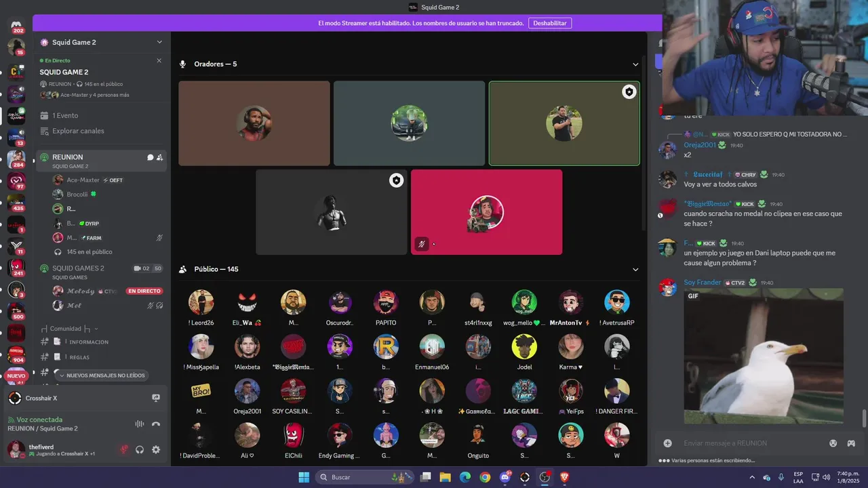Screen dimensions: 868x488
Task: Click server icon with 435 badge
Action: (16, 203)
